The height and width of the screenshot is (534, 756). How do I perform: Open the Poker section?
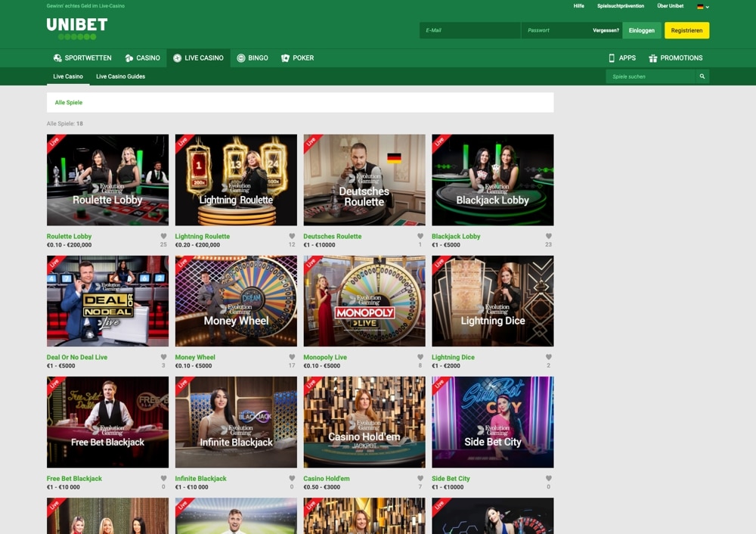point(297,58)
